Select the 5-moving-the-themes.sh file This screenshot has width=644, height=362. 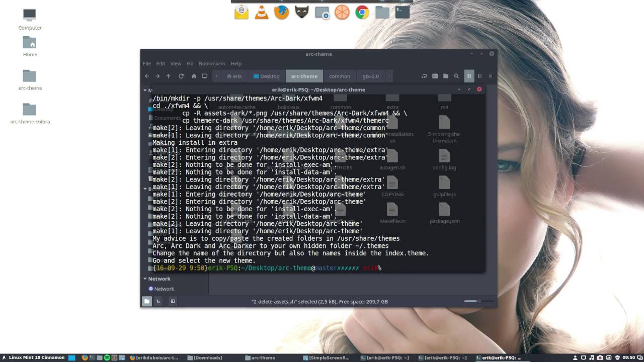[x=444, y=130]
